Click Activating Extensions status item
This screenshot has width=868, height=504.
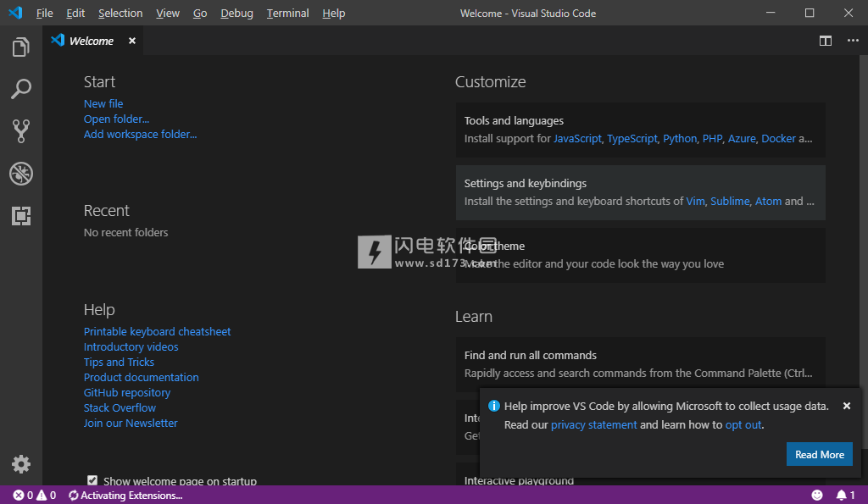[x=125, y=496]
